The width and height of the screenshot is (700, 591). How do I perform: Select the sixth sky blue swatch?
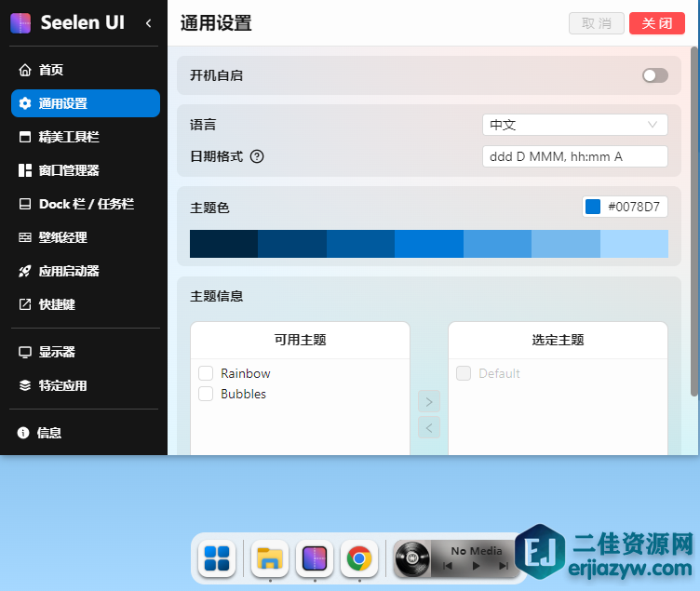566,244
